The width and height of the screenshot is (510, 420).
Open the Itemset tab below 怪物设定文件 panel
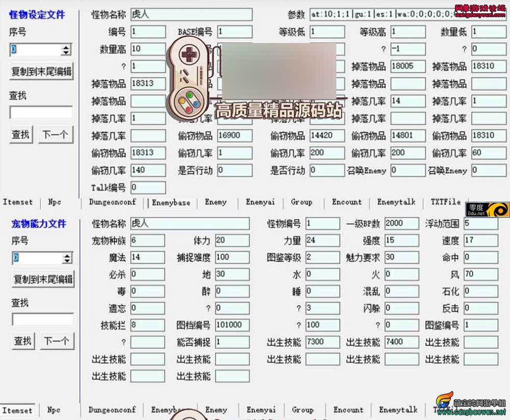[18, 202]
